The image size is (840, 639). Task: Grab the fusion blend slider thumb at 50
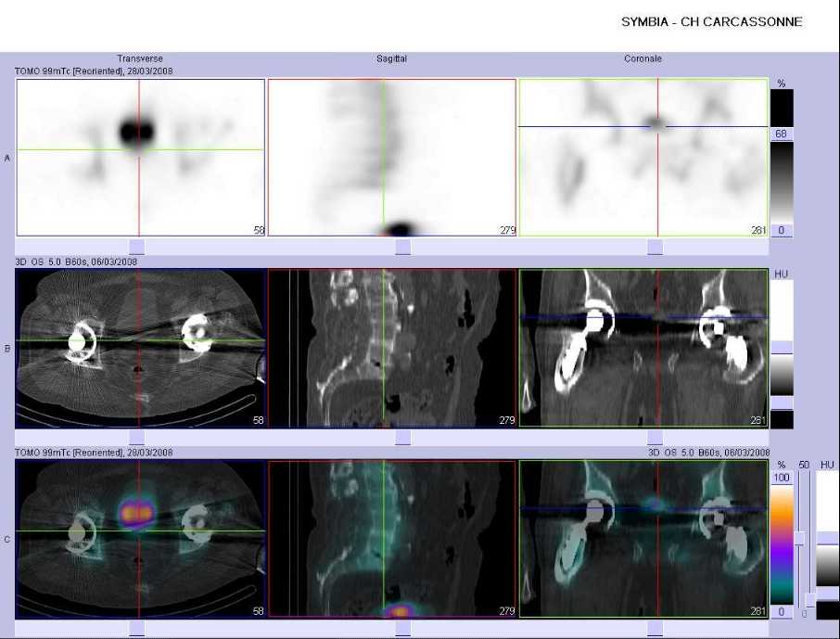point(800,538)
